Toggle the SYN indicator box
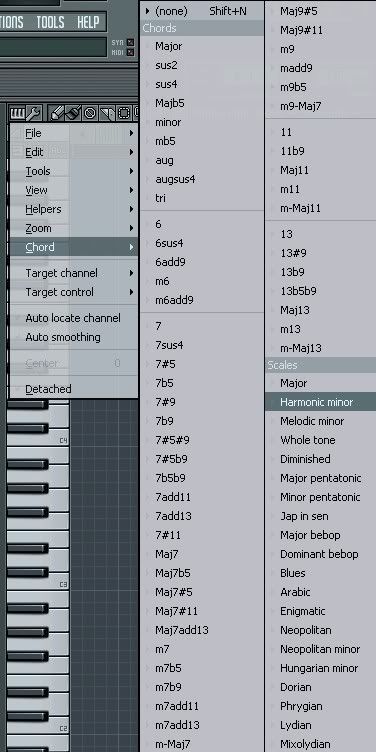The height and width of the screenshot is (752, 376). tap(130, 43)
